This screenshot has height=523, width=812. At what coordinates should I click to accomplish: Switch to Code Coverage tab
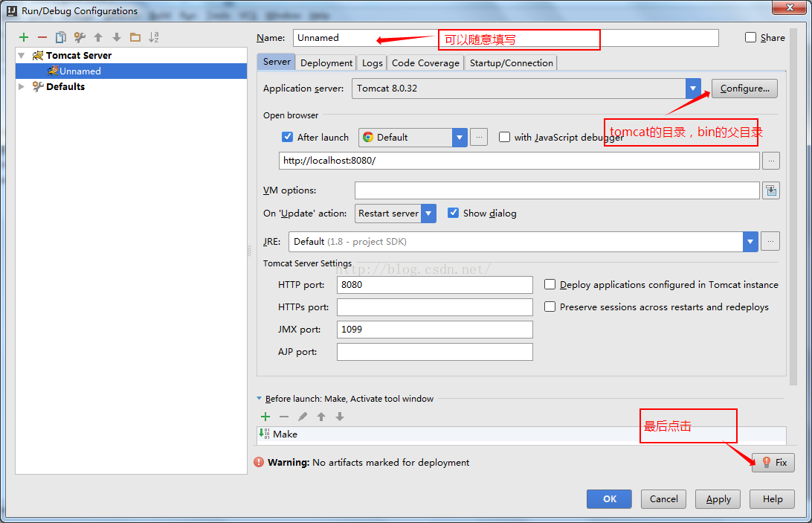pos(425,62)
